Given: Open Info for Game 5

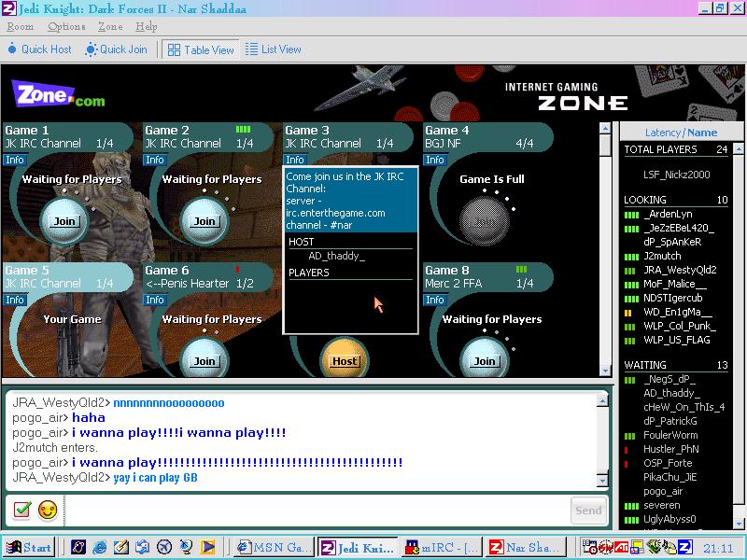Looking at the screenshot, I should [x=15, y=300].
